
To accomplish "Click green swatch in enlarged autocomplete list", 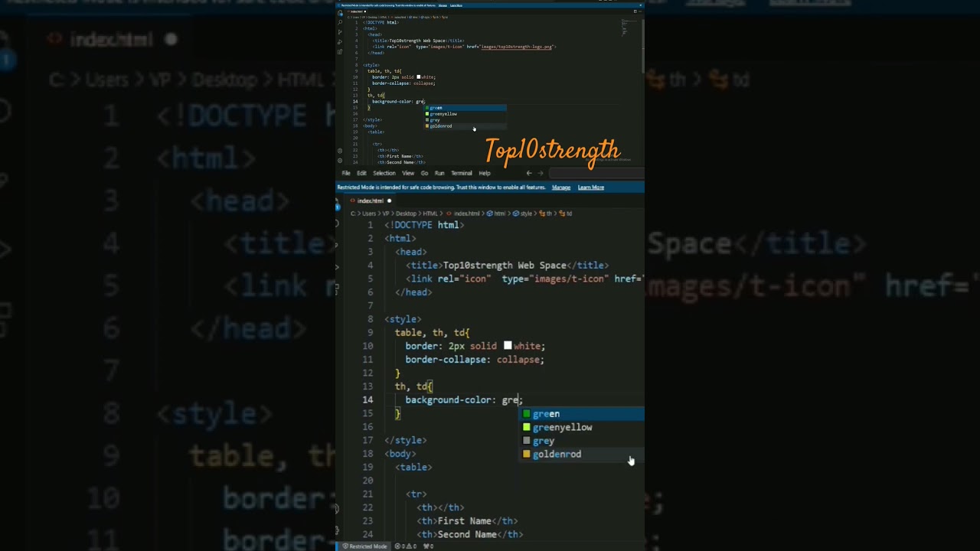I will (526, 414).
